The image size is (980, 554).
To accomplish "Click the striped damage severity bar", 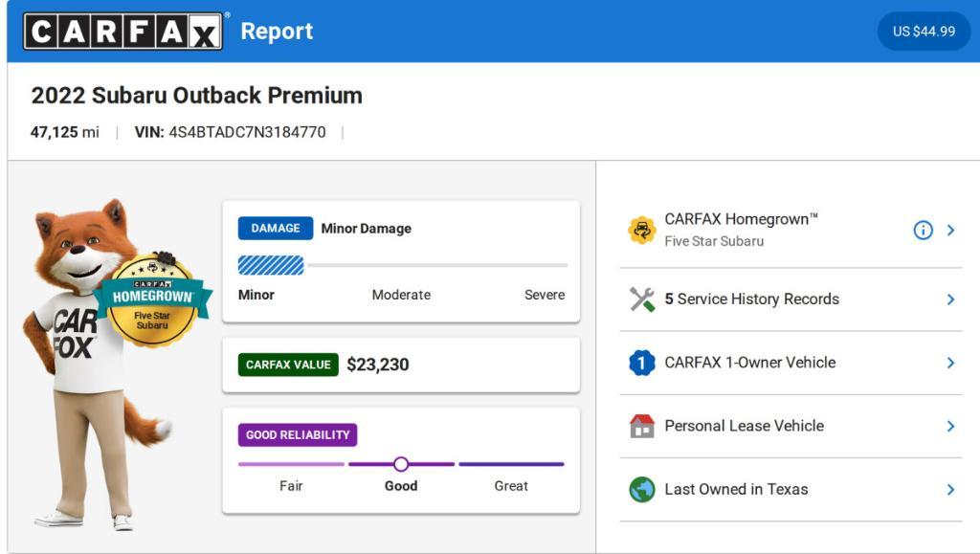I will pos(271,265).
